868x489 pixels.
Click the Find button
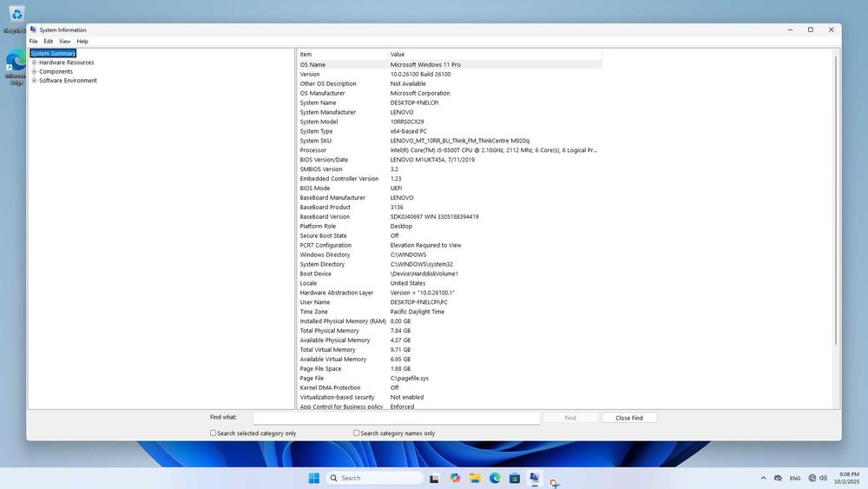click(x=570, y=418)
